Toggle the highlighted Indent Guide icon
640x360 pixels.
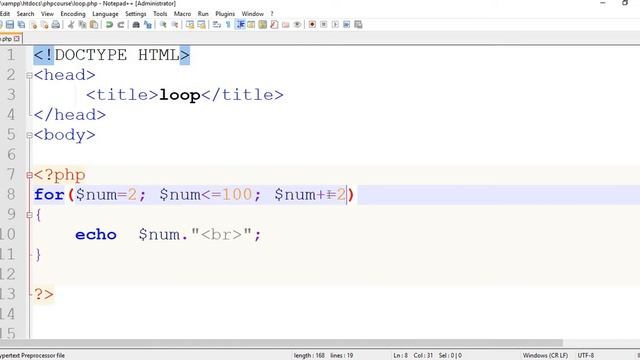coord(240,25)
